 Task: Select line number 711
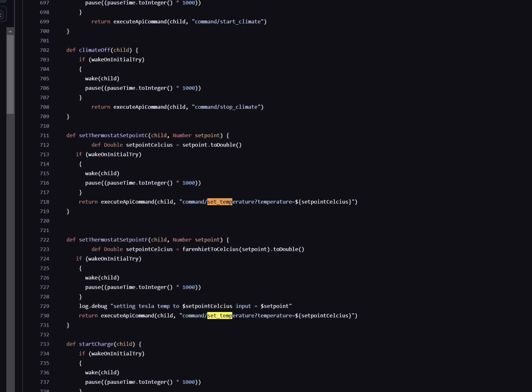(x=45, y=135)
